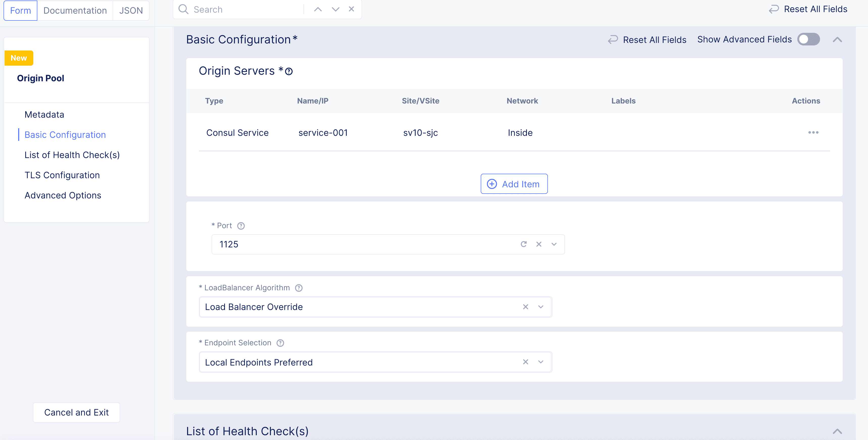Go to previous search result arrow

coord(318,9)
